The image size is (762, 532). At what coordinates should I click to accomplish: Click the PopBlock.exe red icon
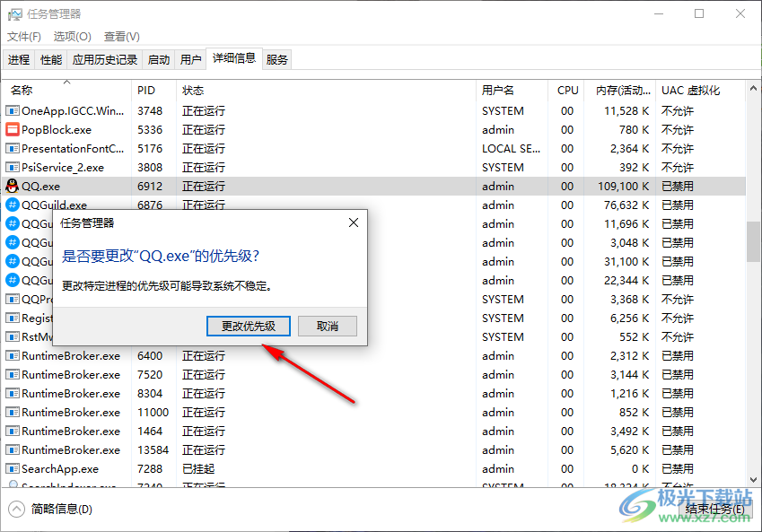tap(13, 130)
